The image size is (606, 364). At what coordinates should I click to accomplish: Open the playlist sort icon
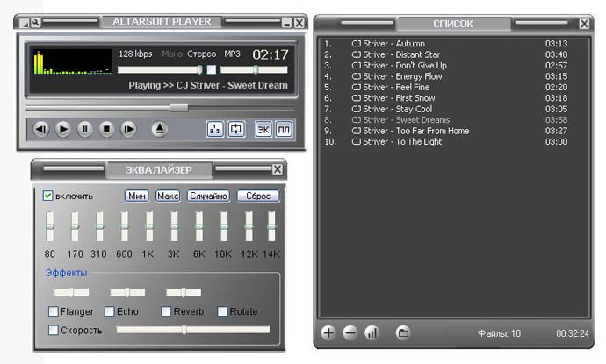click(x=372, y=332)
